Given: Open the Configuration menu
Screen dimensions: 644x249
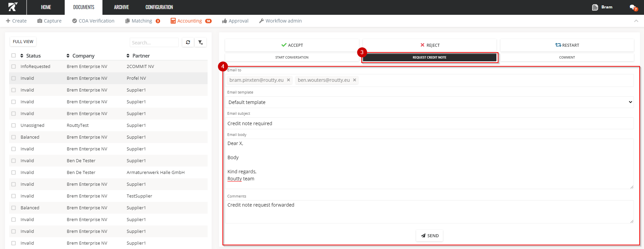Looking at the screenshot, I should pos(159,7).
